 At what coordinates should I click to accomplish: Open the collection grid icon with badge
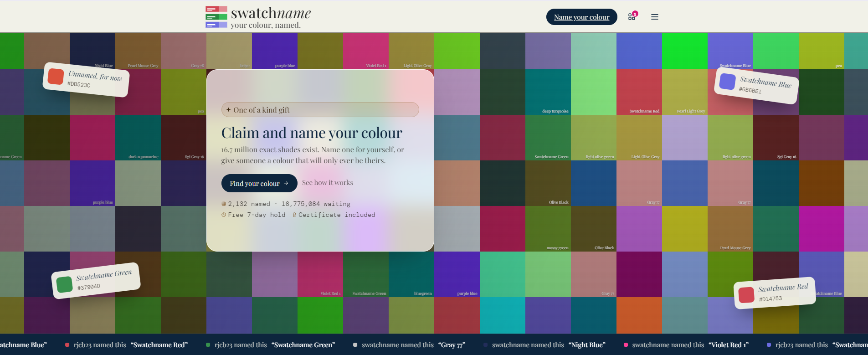point(632,16)
